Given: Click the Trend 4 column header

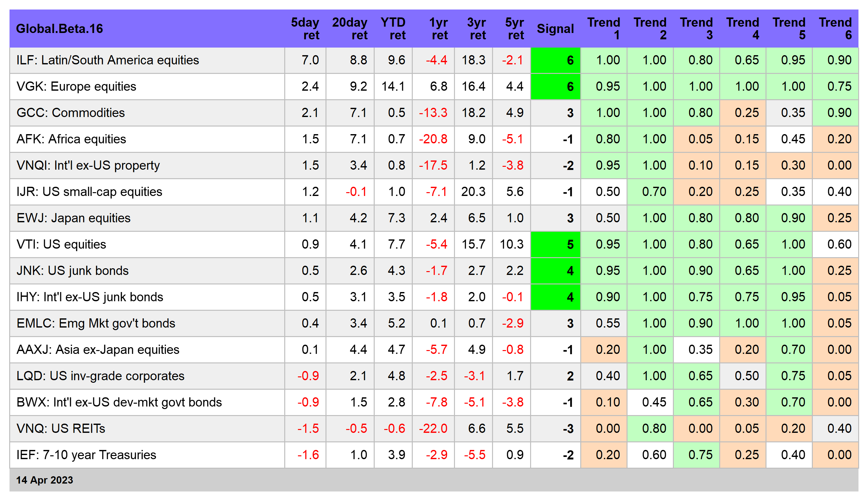Looking at the screenshot, I should click(743, 29).
